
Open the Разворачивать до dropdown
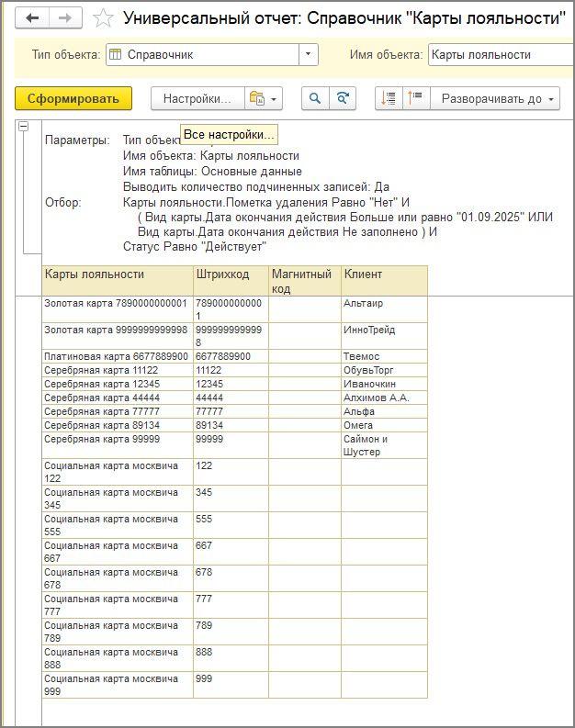coord(495,98)
